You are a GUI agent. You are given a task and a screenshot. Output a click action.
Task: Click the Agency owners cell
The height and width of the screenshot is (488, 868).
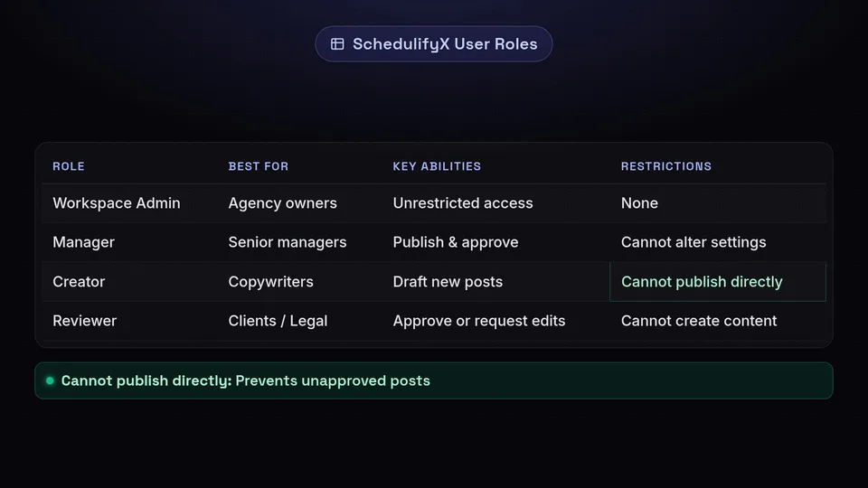(282, 203)
